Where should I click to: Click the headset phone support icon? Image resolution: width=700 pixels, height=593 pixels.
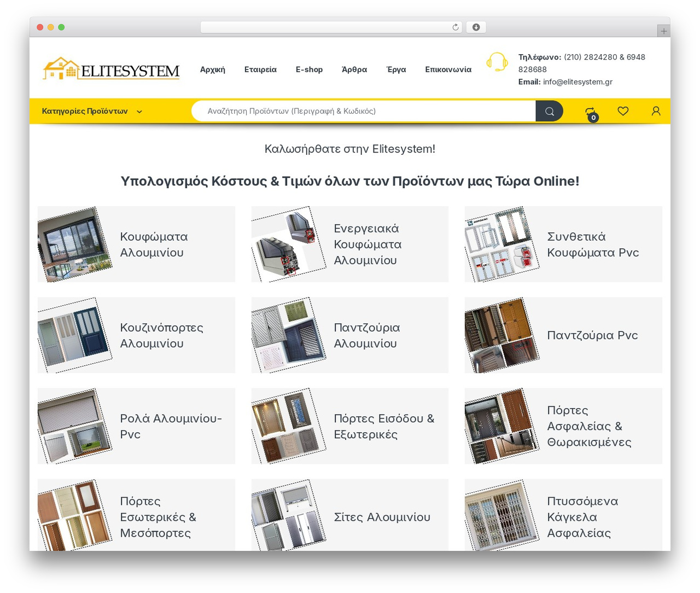coord(497,62)
